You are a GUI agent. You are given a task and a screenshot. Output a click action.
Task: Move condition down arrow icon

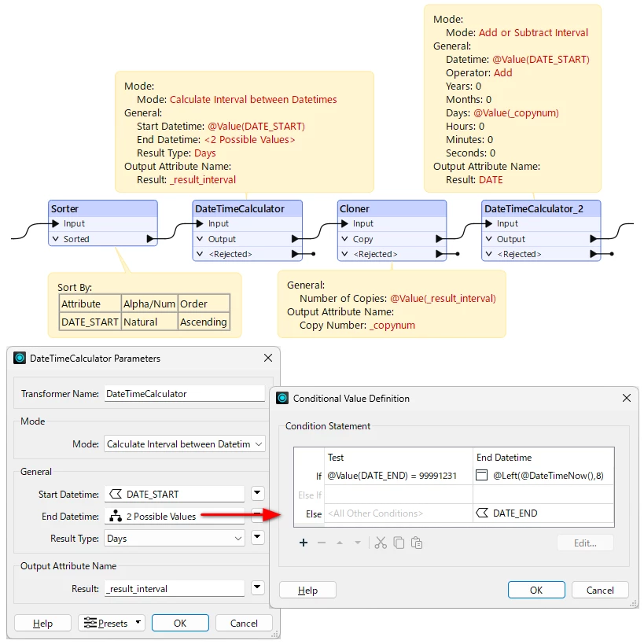pos(358,543)
